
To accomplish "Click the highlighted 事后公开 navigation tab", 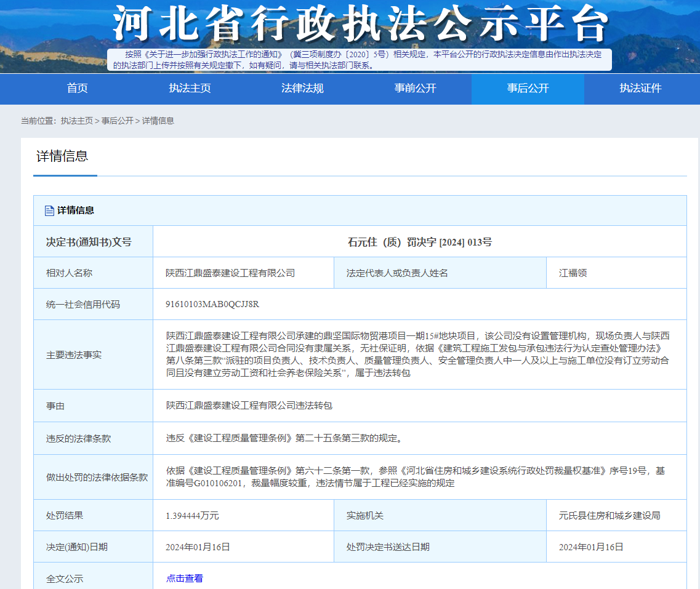I will point(528,89).
